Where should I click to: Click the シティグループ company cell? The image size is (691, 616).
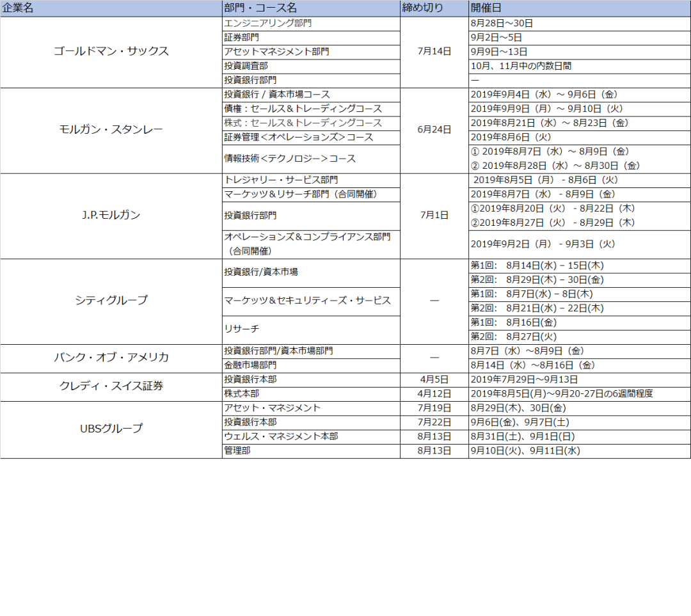pyautogui.click(x=111, y=301)
